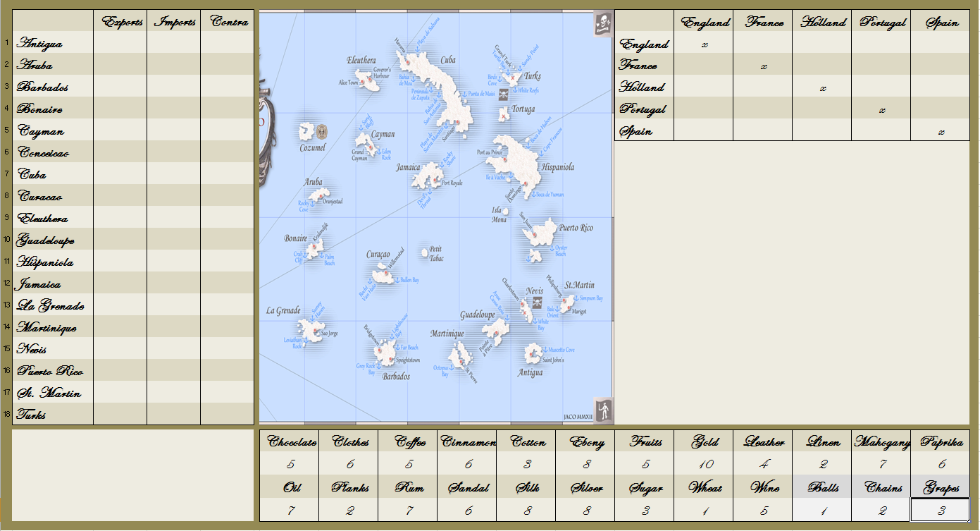Click the Cinnamon commodity header
980x531 pixels.
click(x=467, y=441)
